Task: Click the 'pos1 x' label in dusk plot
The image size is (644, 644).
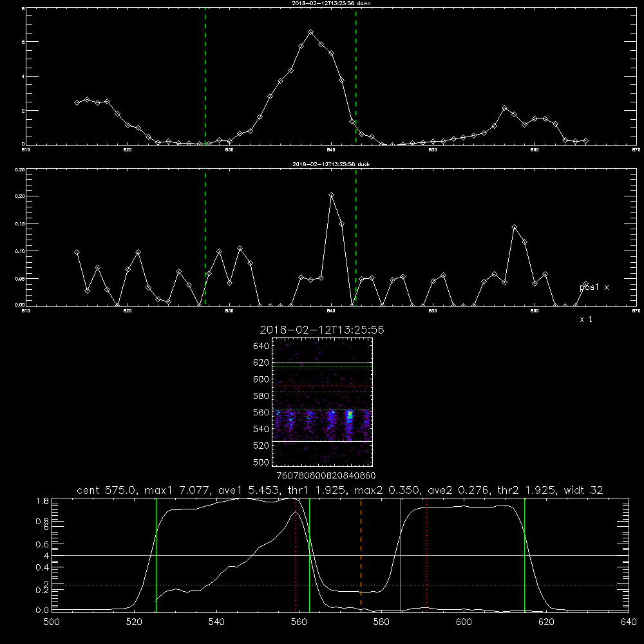Action: click(x=594, y=287)
